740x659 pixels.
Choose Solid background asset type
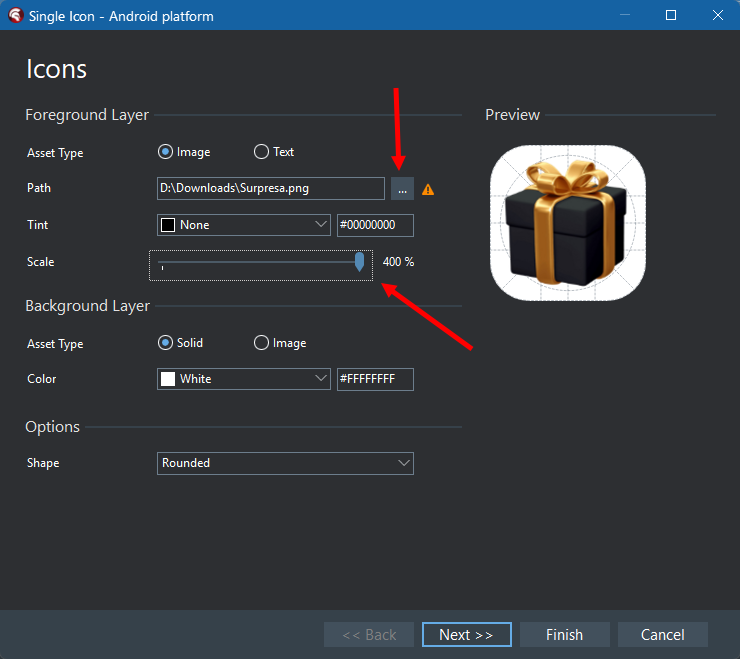point(180,343)
